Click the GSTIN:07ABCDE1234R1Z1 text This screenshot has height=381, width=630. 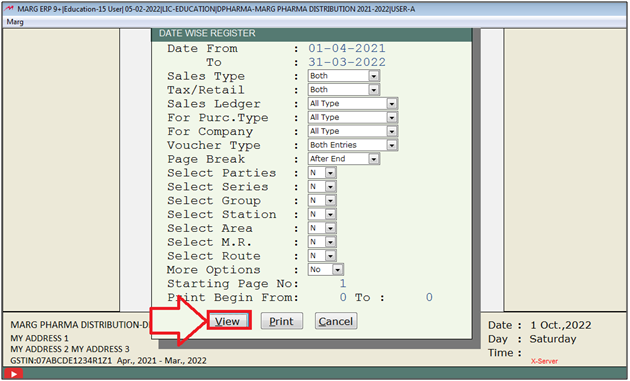(61, 361)
